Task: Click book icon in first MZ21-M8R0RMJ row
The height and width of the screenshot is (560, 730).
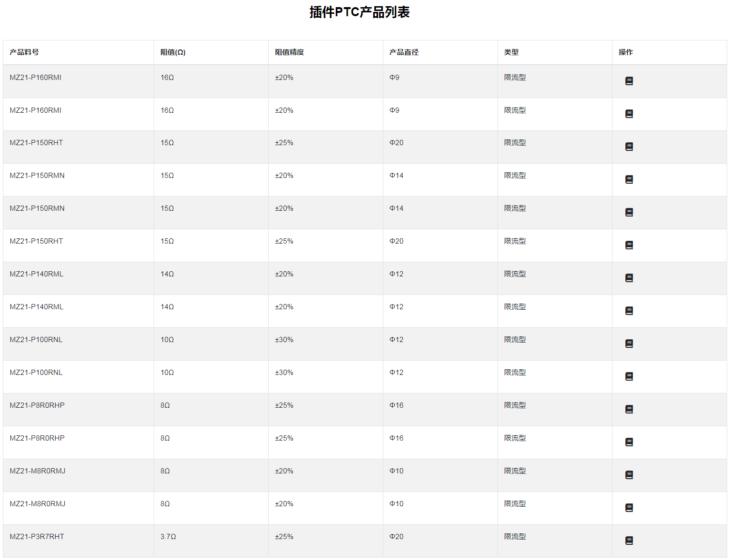Action: [x=629, y=475]
